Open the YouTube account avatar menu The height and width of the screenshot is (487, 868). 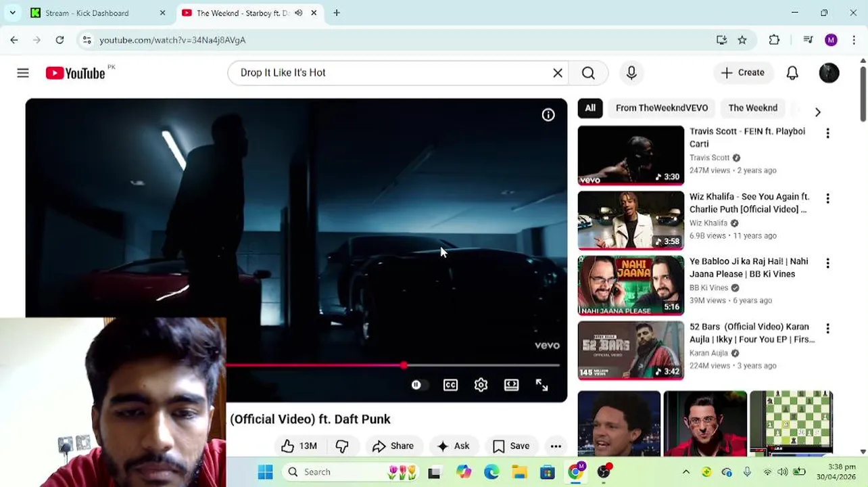(x=829, y=73)
